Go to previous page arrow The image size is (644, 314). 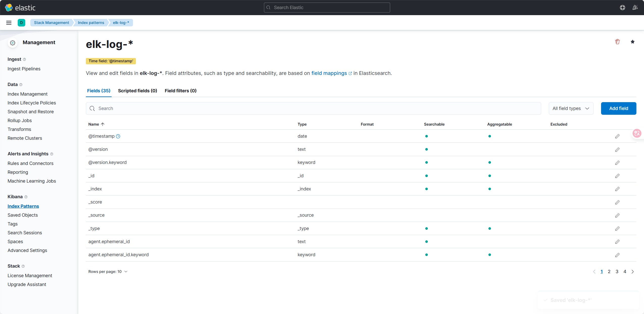coord(594,272)
